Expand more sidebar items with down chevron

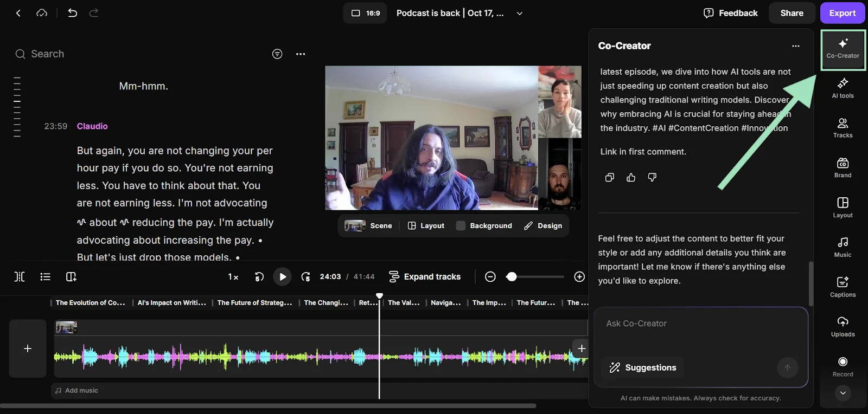click(x=843, y=393)
